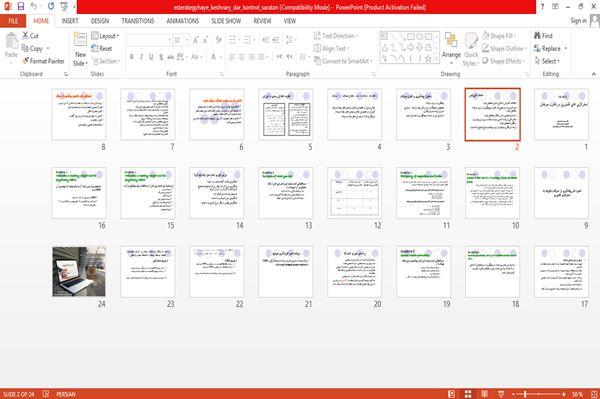Open Align Text dropdown
The height and width of the screenshot is (399, 600).
(331, 48)
